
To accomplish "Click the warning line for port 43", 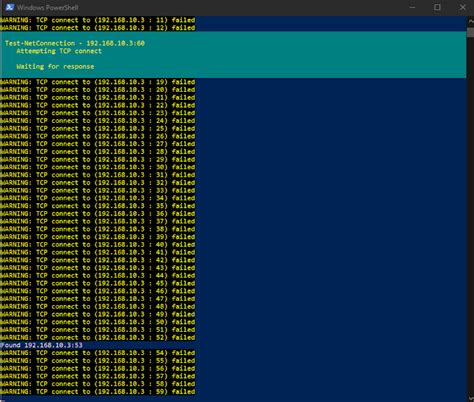I will [x=98, y=268].
